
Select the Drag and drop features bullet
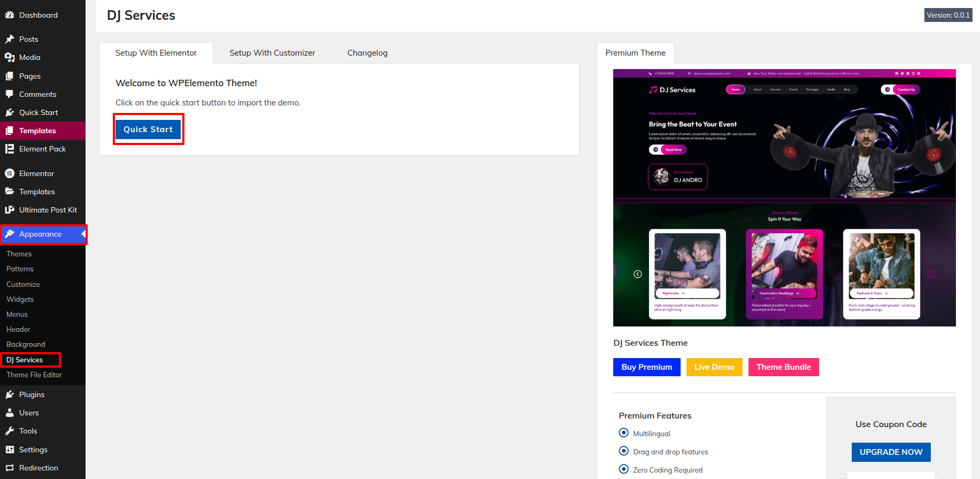[x=623, y=451]
